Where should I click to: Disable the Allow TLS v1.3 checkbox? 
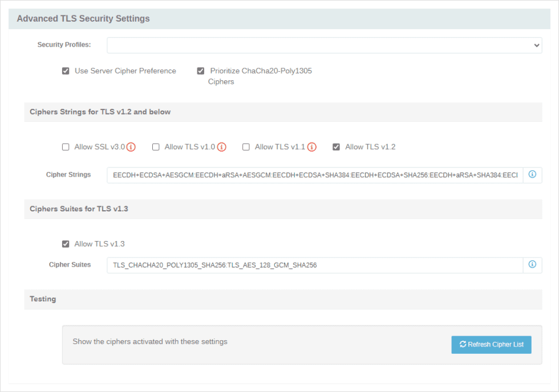point(66,243)
